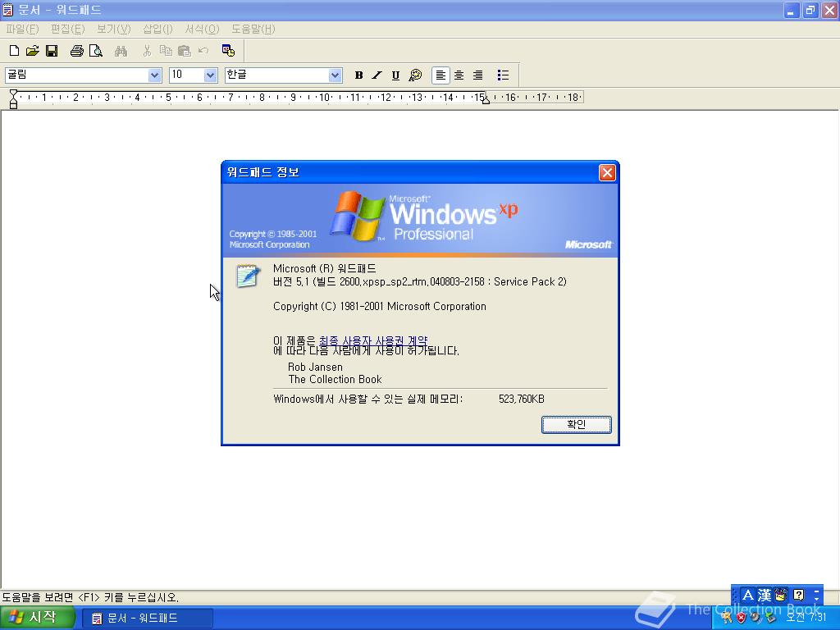Open the 파일(F) menu
840x630 pixels.
click(x=22, y=29)
